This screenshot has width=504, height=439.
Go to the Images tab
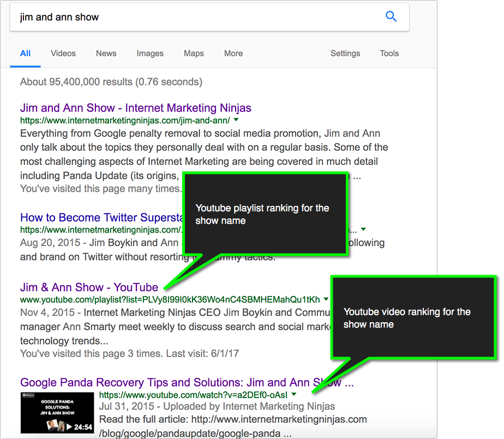[150, 54]
